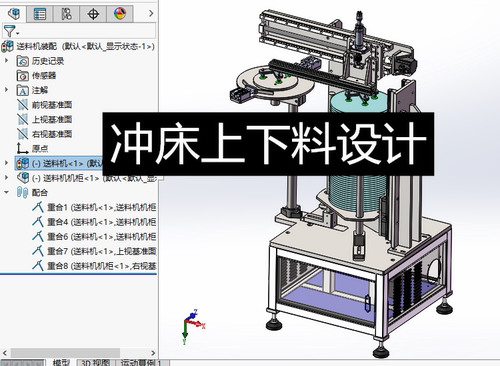
Task: Click the 历史记录 folder icon
Action: coord(23,61)
